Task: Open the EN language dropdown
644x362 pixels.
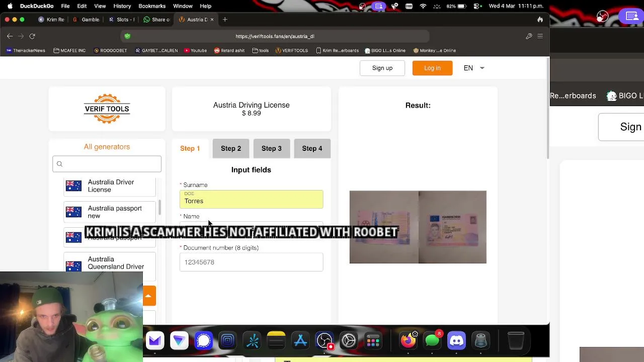Action: (474, 68)
